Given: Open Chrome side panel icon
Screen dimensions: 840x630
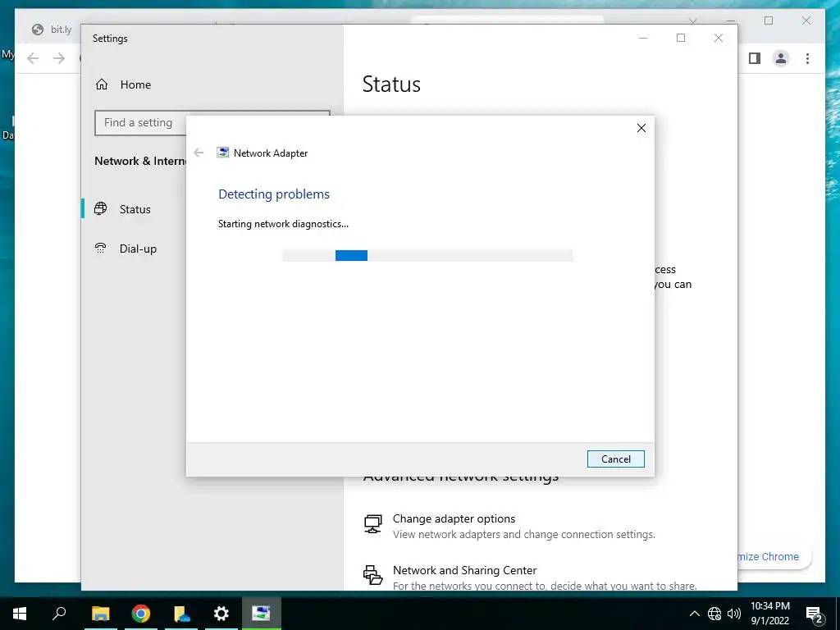Looking at the screenshot, I should coord(755,58).
